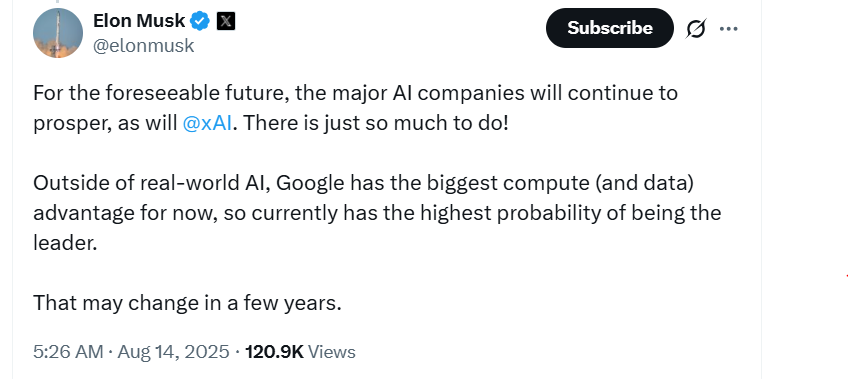848x379 pixels.
Task: Open the Grok explain-this-post icon
Action: coord(695,29)
